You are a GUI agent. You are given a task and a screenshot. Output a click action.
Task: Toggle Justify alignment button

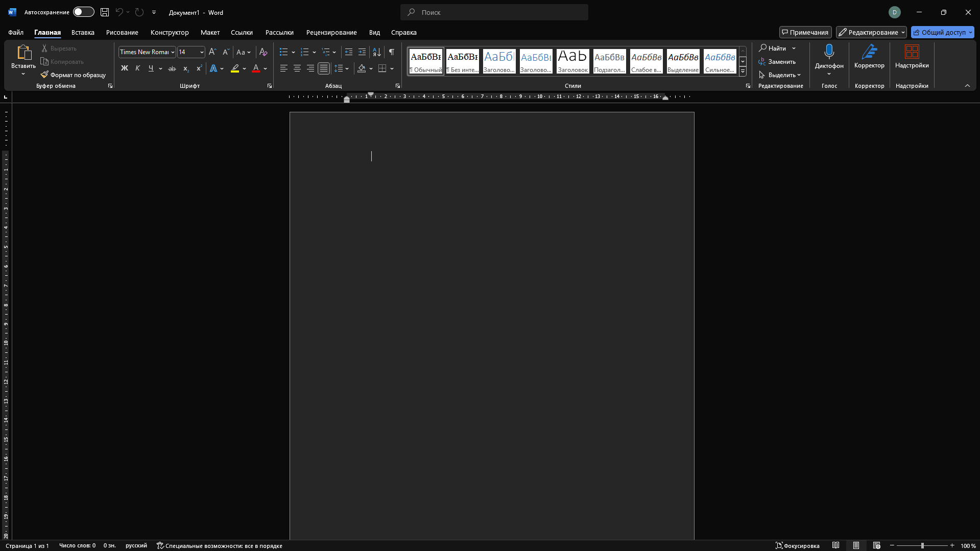tap(323, 68)
